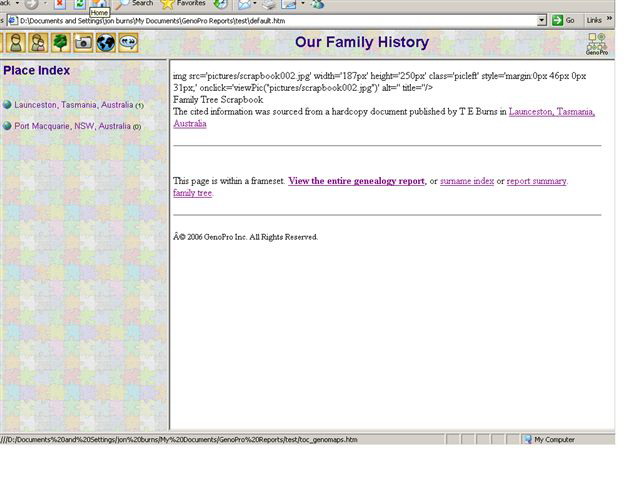Click the places globe icon
Viewport: 640px width, 480px height.
tap(106, 43)
